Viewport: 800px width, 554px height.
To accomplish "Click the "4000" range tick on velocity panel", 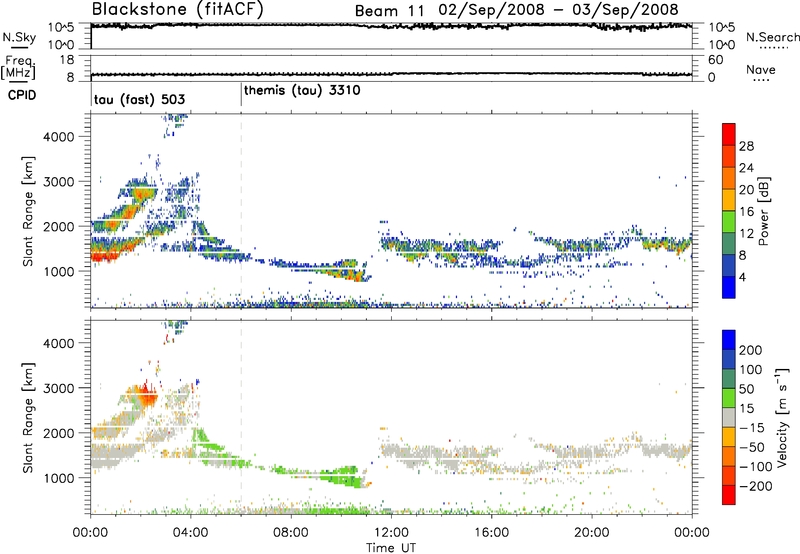I will 59,343.
